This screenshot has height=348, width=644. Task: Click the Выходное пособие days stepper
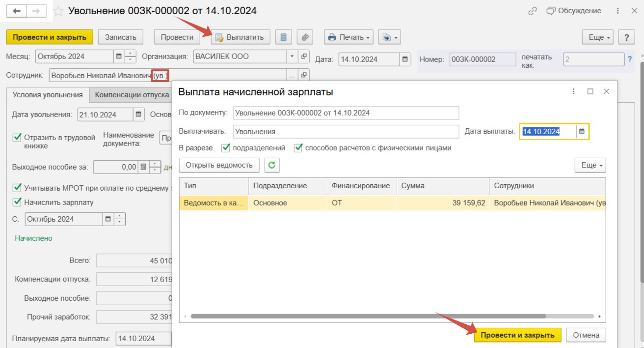tap(155, 167)
